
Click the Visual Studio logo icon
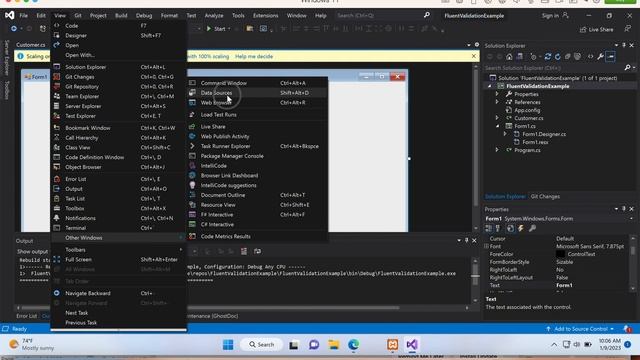pyautogui.click(x=9, y=16)
